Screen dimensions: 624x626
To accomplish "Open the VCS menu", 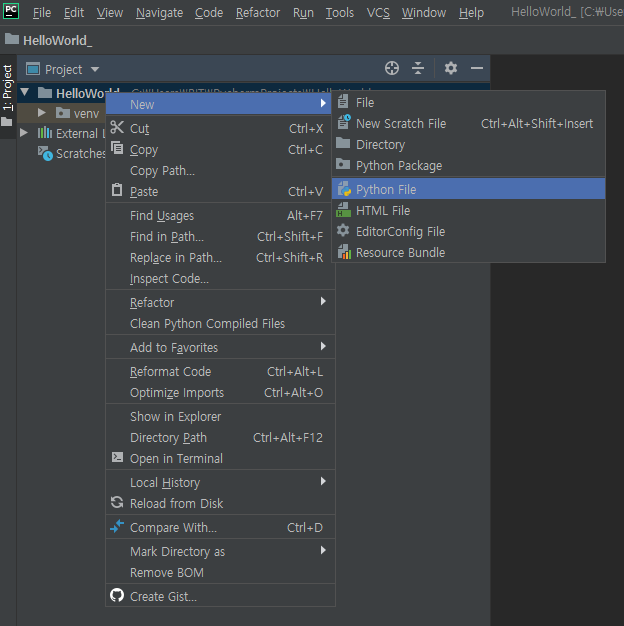I will click(378, 13).
